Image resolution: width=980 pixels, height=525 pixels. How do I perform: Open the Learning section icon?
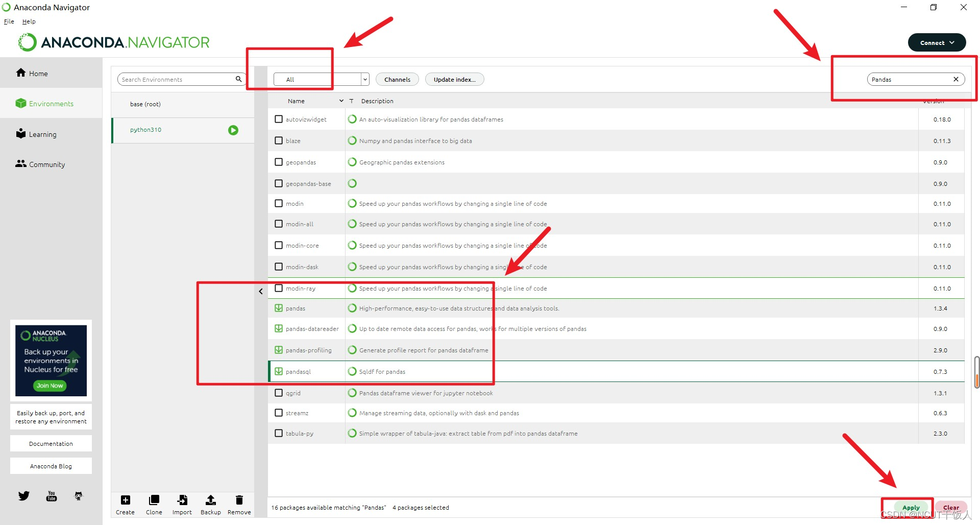point(20,133)
